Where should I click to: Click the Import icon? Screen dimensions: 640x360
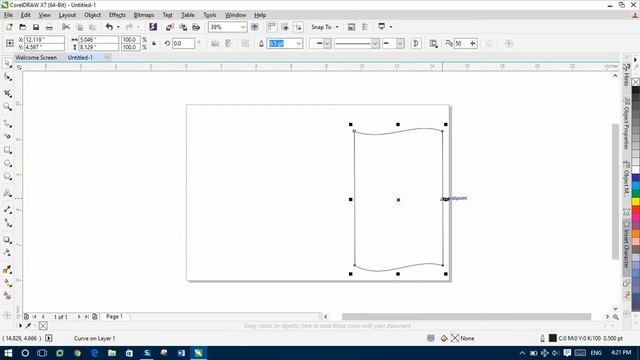pos(170,27)
